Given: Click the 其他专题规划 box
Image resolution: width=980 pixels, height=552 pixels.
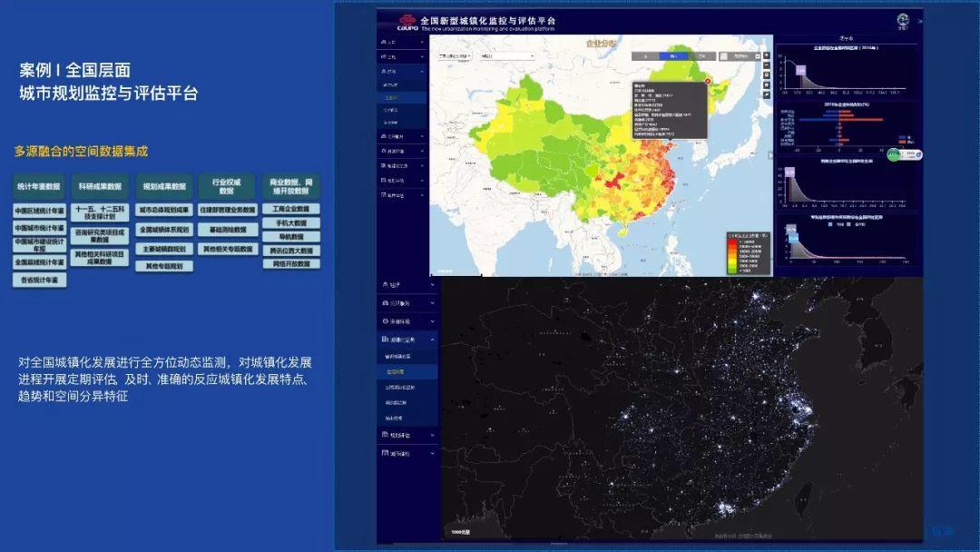Looking at the screenshot, I should click(164, 266).
